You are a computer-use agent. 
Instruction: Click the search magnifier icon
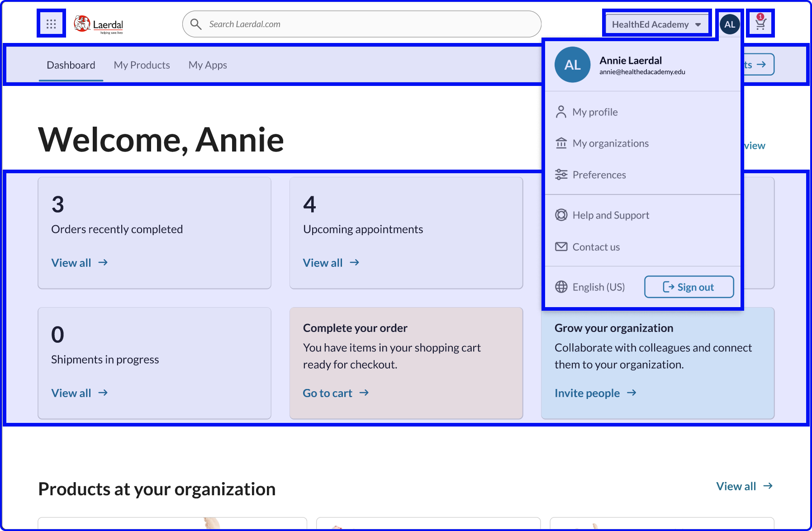coord(196,24)
